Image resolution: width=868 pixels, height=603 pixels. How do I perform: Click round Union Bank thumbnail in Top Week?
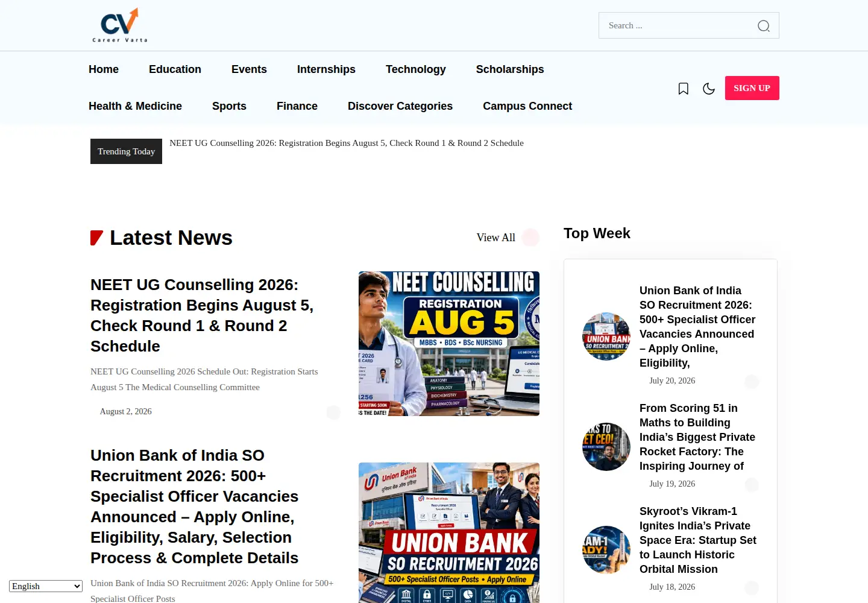pyautogui.click(x=606, y=336)
